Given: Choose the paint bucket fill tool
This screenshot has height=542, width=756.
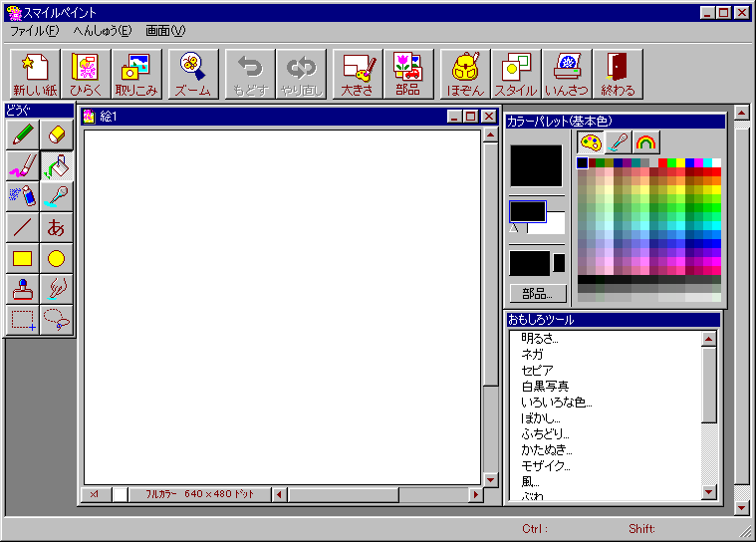Looking at the screenshot, I should coord(57,165).
